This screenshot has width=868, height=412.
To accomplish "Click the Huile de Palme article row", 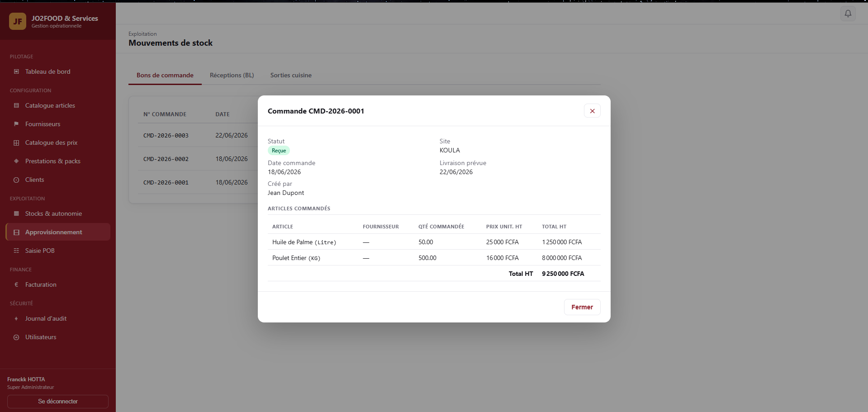I will click(434, 242).
